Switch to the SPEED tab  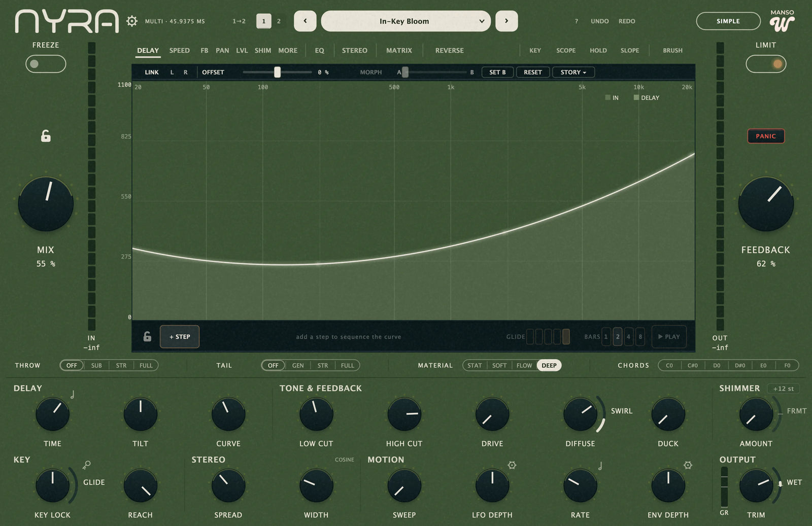click(179, 50)
